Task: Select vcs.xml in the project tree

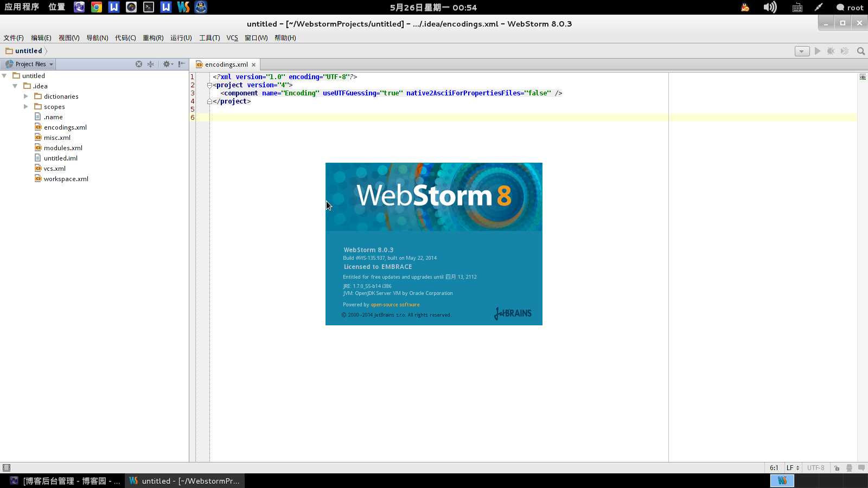Action: [x=55, y=169]
